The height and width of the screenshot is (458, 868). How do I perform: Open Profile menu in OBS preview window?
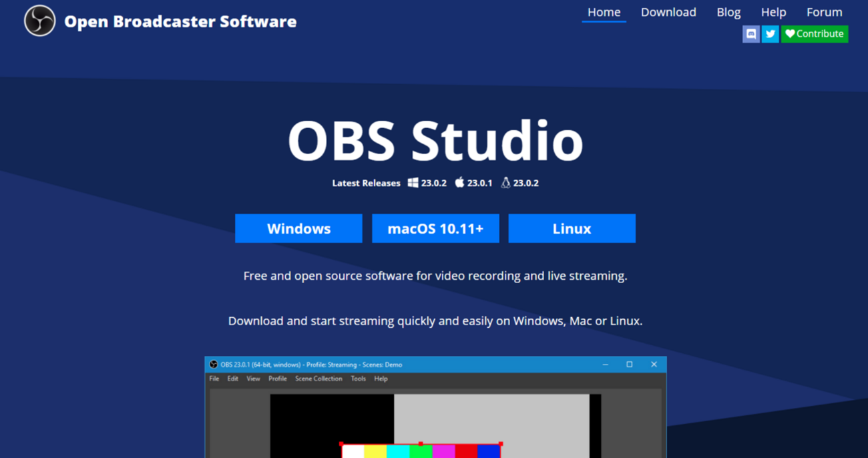point(278,379)
